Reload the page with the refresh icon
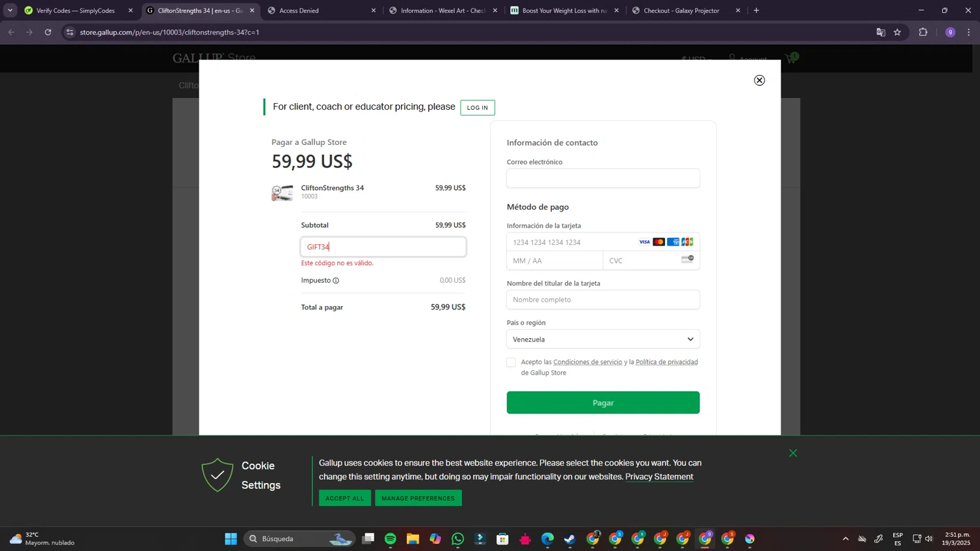 click(48, 32)
